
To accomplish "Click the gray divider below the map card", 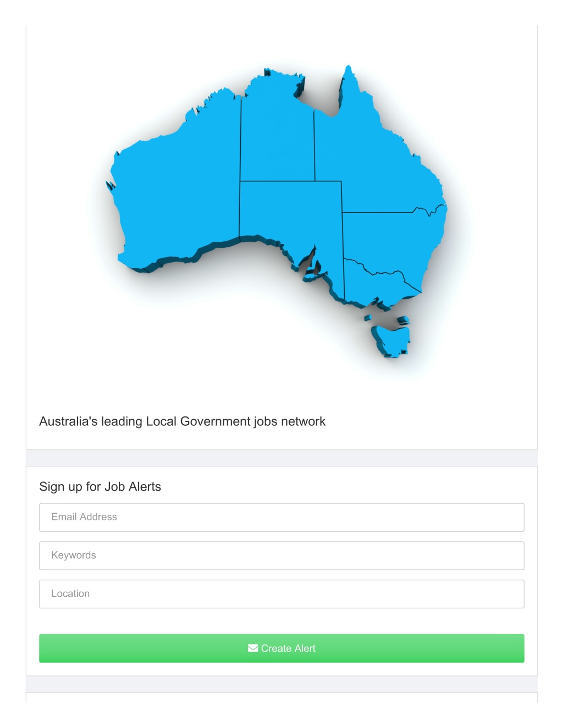I will (x=281, y=458).
